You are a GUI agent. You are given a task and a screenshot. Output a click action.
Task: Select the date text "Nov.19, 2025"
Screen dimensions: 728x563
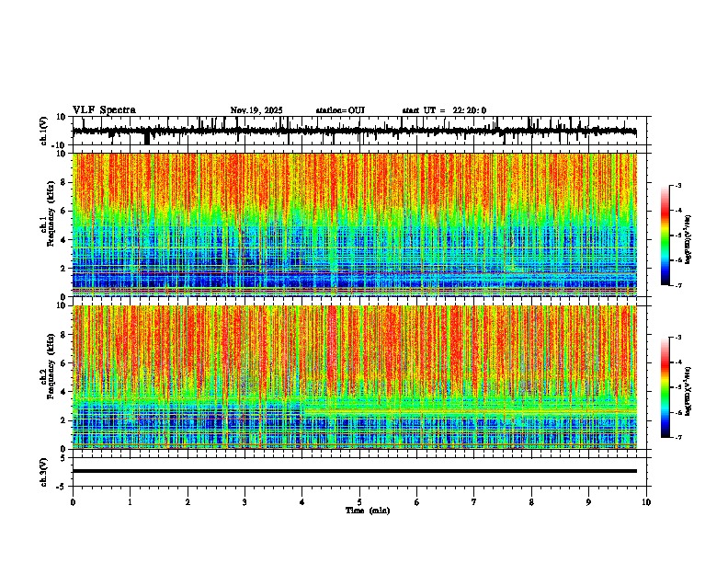point(256,110)
